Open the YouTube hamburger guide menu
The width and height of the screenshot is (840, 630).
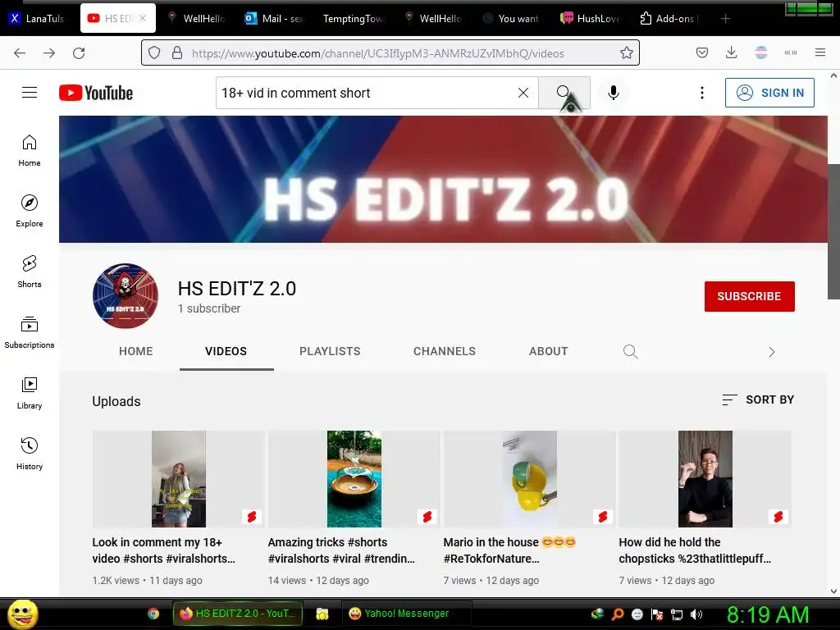click(x=30, y=93)
